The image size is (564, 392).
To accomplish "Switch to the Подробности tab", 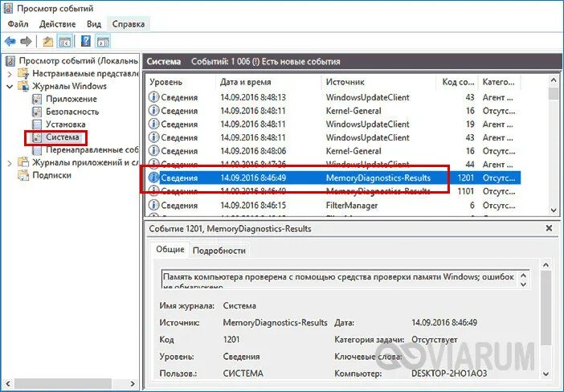I will point(219,251).
